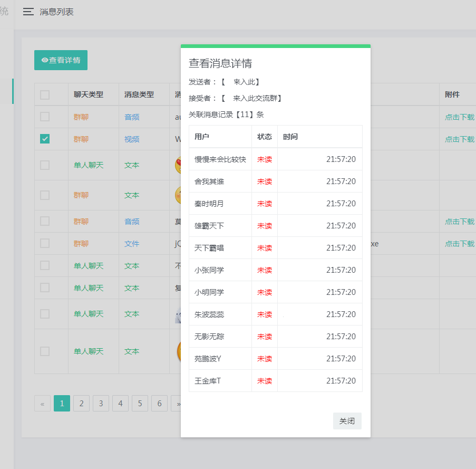Viewport: 476px width, 469px height.
Task: Download attachment for 视频 row
Action: click(x=460, y=139)
